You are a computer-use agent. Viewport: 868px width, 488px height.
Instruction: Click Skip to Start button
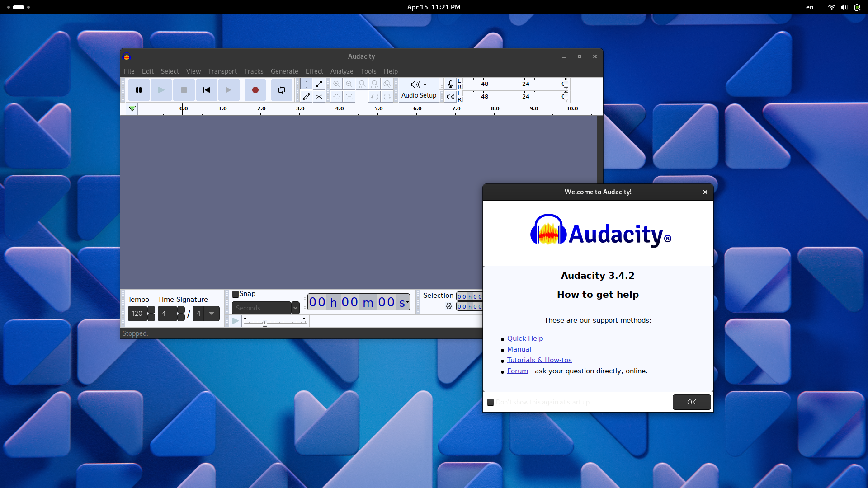point(207,90)
